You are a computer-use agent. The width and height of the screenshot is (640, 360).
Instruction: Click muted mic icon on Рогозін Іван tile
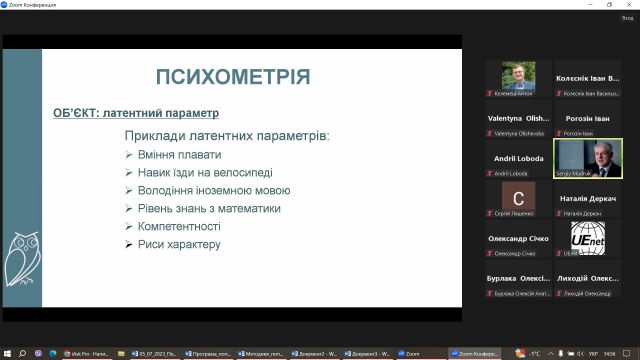[559, 133]
